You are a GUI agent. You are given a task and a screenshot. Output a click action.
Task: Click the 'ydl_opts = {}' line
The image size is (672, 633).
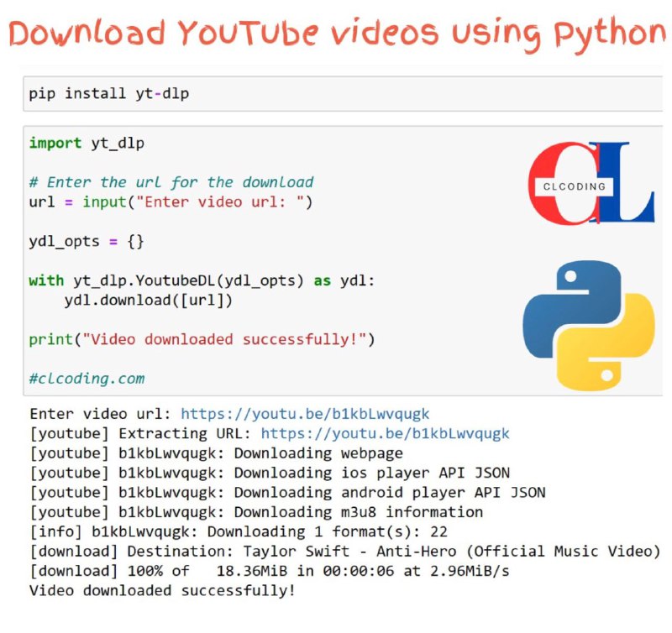click(87, 242)
